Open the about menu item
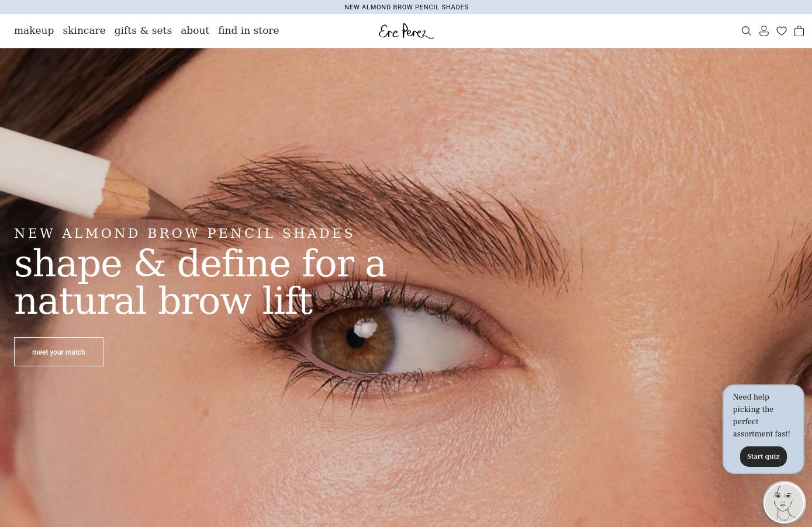Image resolution: width=812 pixels, height=527 pixels. coord(195,30)
